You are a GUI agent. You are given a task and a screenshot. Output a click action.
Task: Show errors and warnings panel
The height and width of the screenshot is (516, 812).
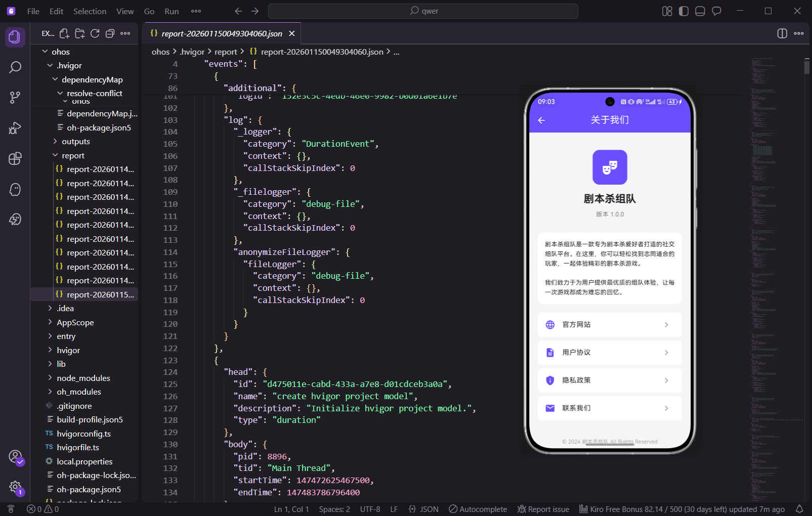[x=43, y=509]
